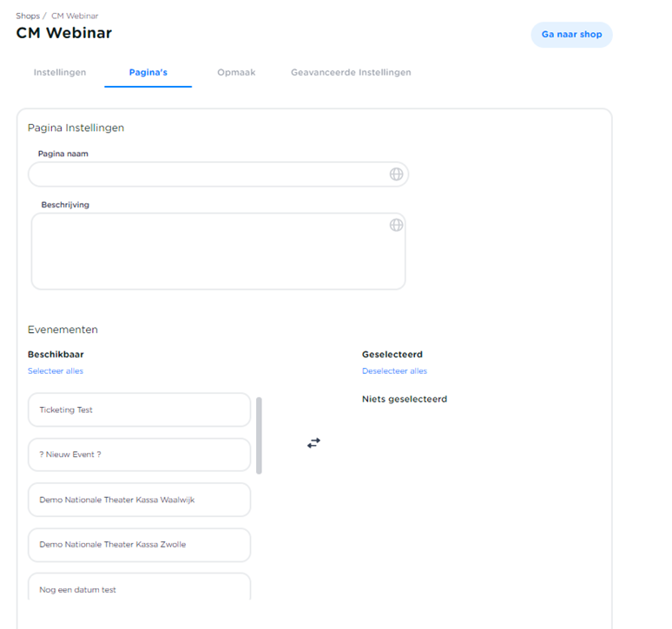Click the Shops breadcrumb link
Screen dimensions: 672x629
28,16
